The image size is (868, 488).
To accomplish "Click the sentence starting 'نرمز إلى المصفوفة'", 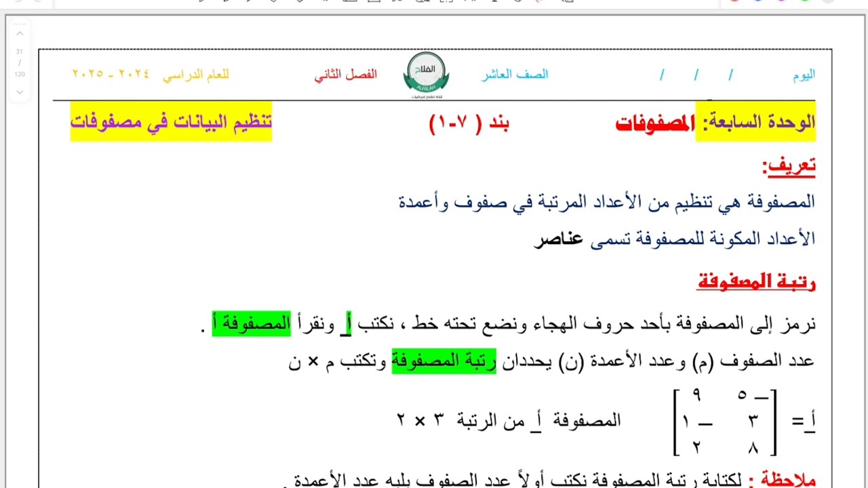I will (509, 324).
